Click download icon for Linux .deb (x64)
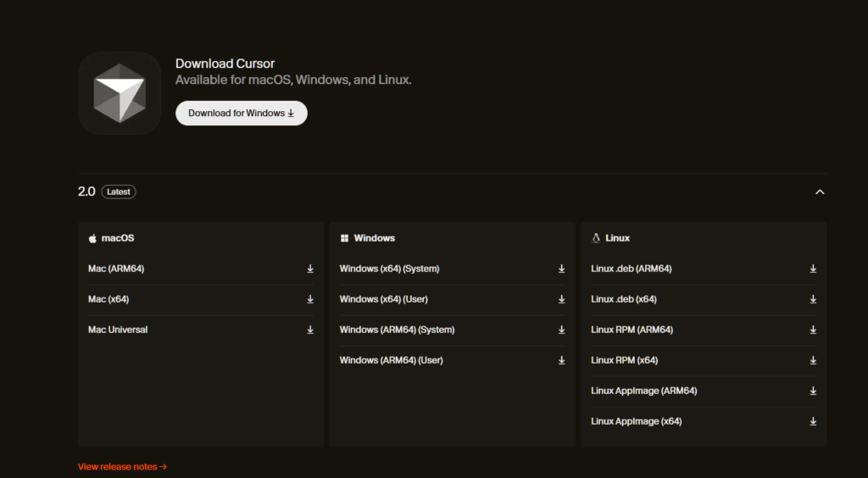Viewport: 868px width, 478px height. [813, 299]
